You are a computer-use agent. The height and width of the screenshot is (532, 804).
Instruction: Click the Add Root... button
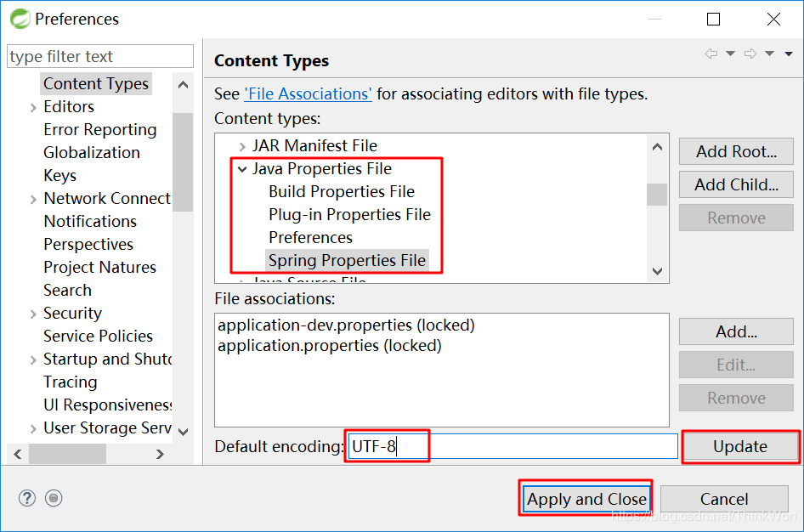(736, 151)
